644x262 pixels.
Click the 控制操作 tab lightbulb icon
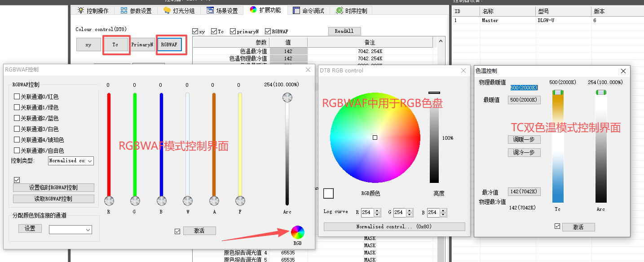(x=80, y=10)
